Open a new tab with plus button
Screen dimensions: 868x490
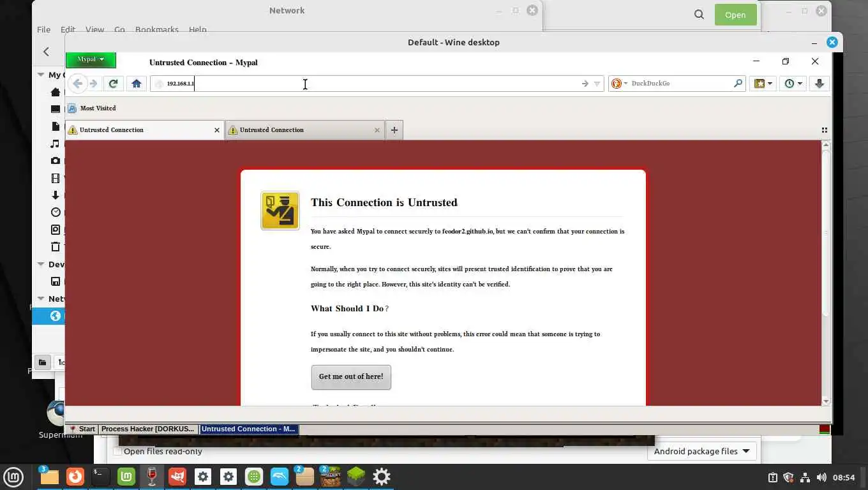(394, 130)
